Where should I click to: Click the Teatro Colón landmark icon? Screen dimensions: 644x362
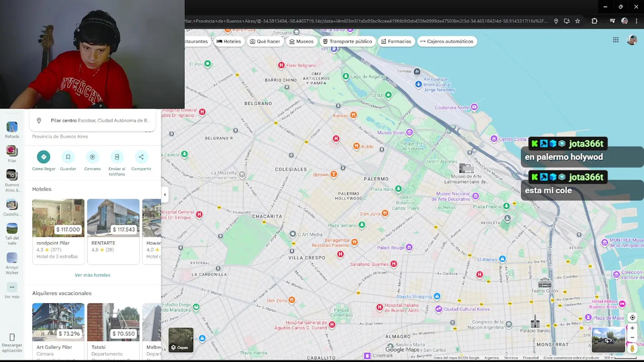[x=545, y=282]
